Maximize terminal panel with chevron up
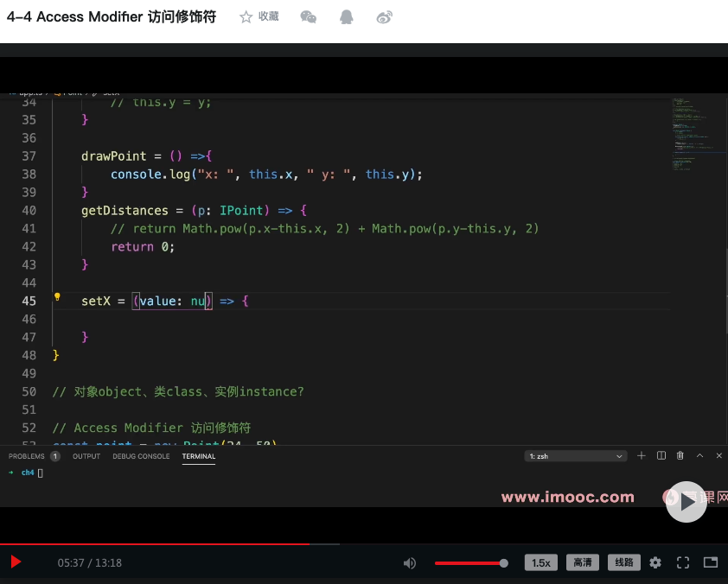This screenshot has height=584, width=728. click(699, 456)
